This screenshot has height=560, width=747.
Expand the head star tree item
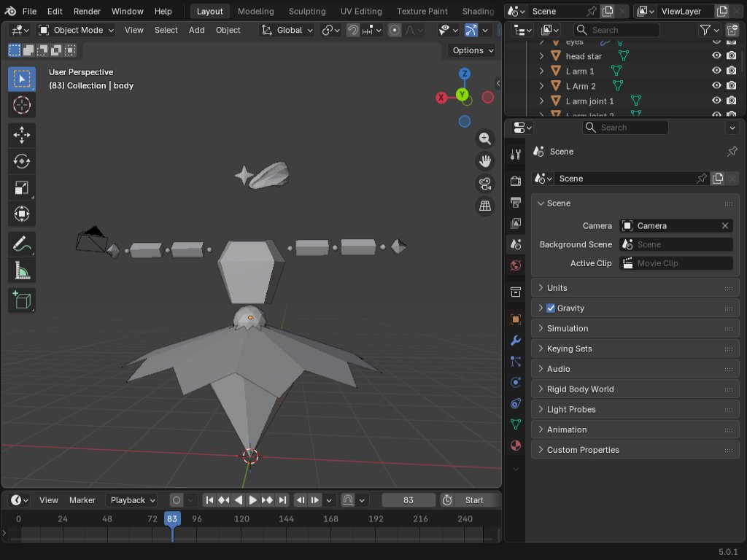point(541,55)
